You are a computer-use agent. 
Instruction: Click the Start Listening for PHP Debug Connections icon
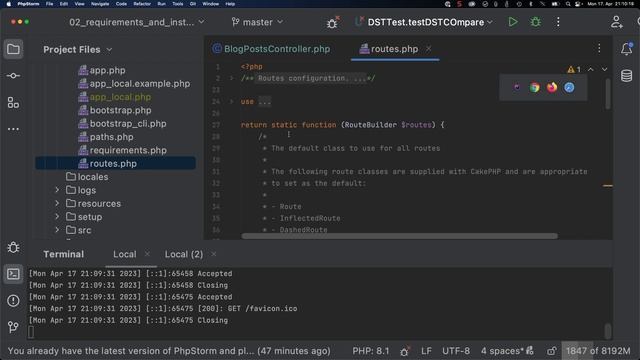click(x=333, y=22)
